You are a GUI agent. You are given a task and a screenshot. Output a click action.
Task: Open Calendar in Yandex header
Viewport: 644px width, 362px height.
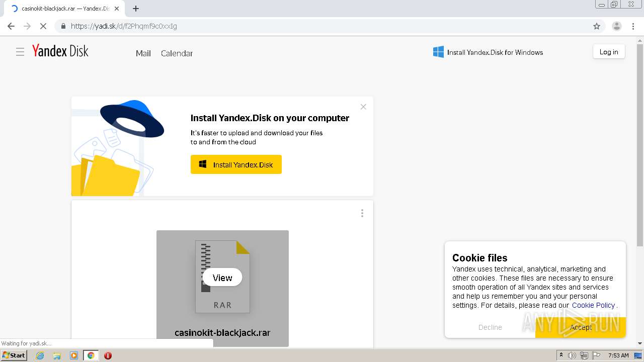click(x=177, y=53)
